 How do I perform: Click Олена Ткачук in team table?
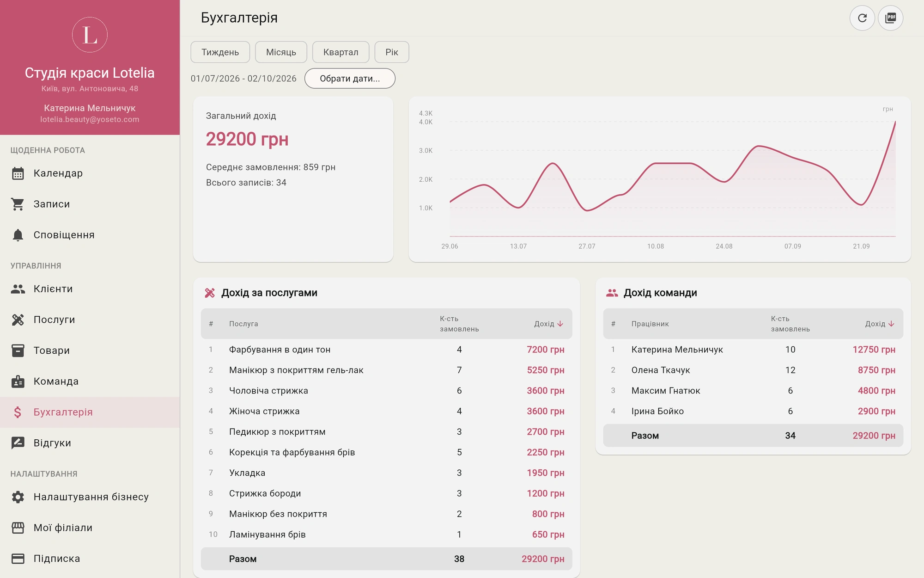coord(661,370)
